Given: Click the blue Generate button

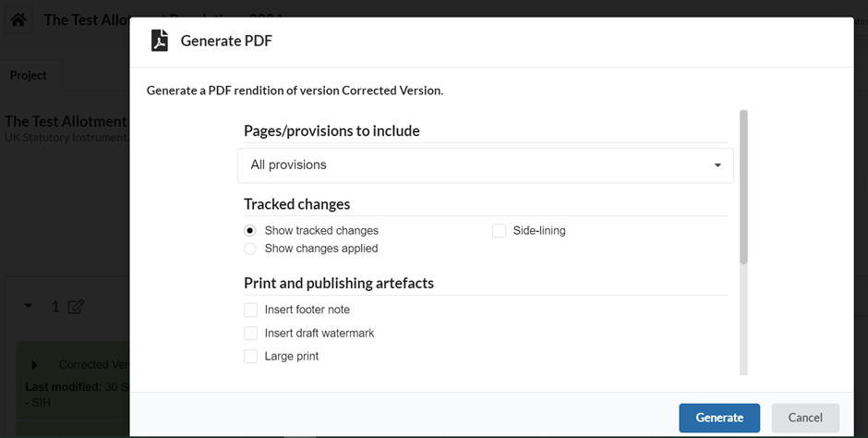Looking at the screenshot, I should pos(719,418).
